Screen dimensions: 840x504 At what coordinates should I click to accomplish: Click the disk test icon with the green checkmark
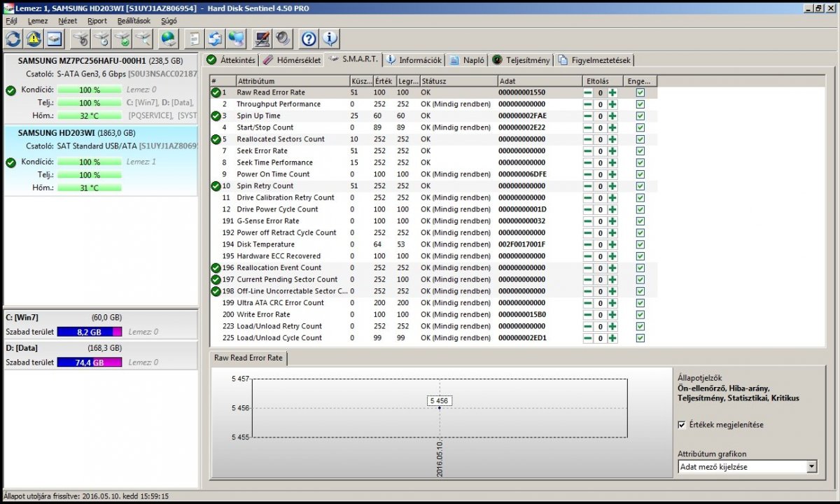(122, 38)
